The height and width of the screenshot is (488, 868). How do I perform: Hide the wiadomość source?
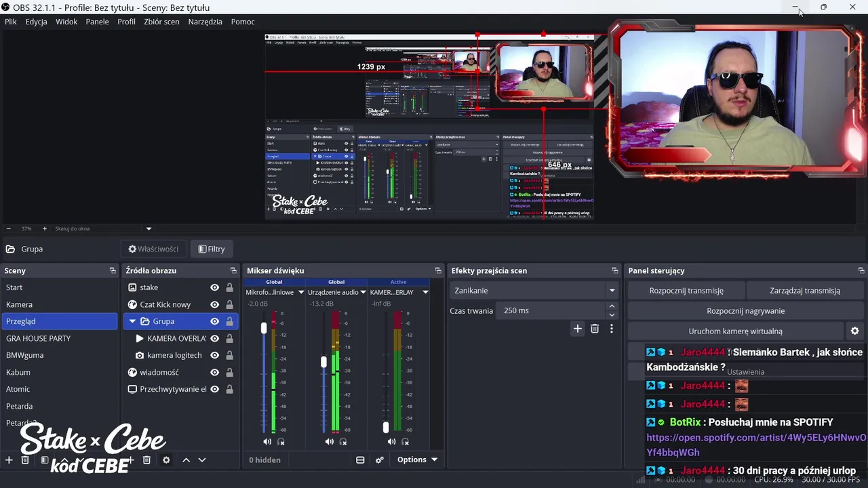coord(214,372)
